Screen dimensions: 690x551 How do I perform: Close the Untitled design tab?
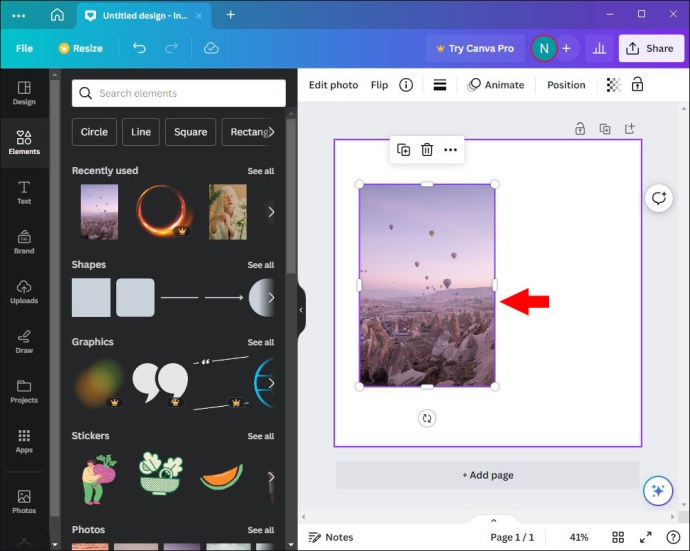coord(199,16)
